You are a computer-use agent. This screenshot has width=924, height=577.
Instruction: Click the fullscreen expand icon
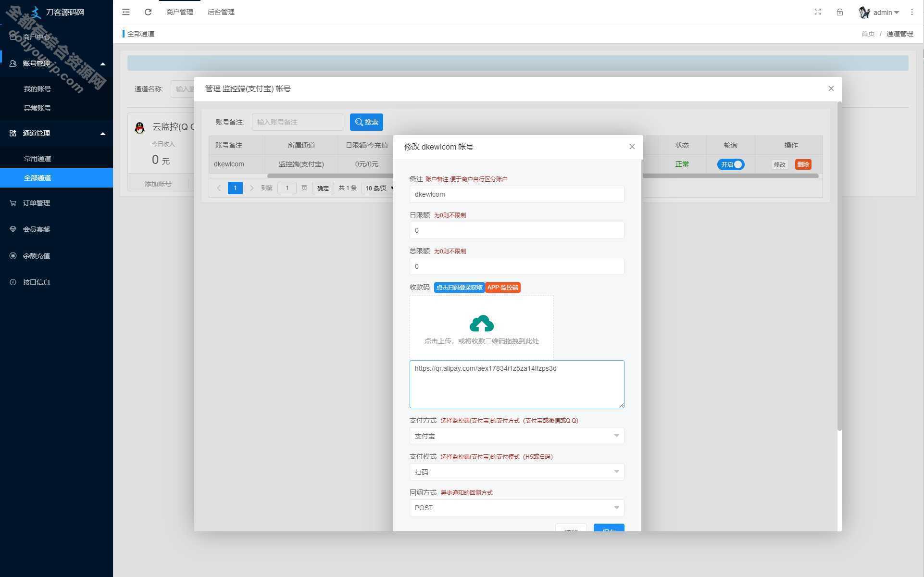818,12
